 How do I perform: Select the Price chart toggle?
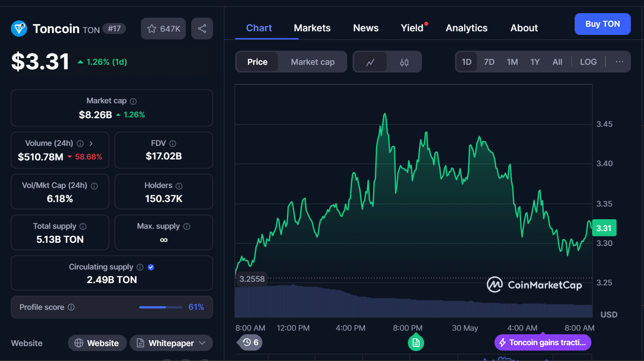pos(257,62)
